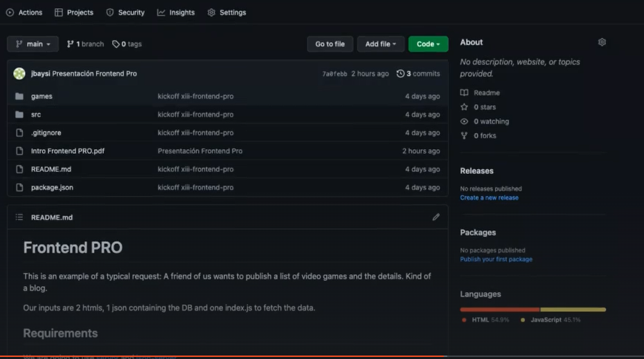
Task: Open Presentación Frontend Pro commit on pdf row
Action: [x=200, y=151]
